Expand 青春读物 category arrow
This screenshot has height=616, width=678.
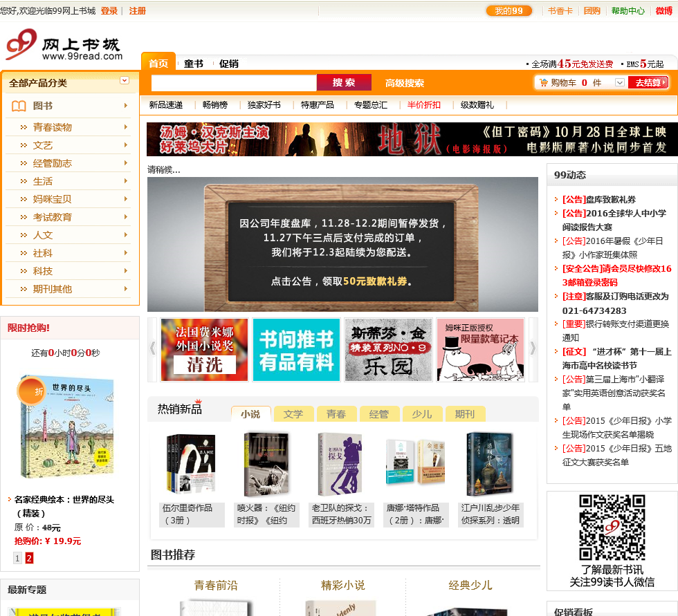(x=126, y=127)
